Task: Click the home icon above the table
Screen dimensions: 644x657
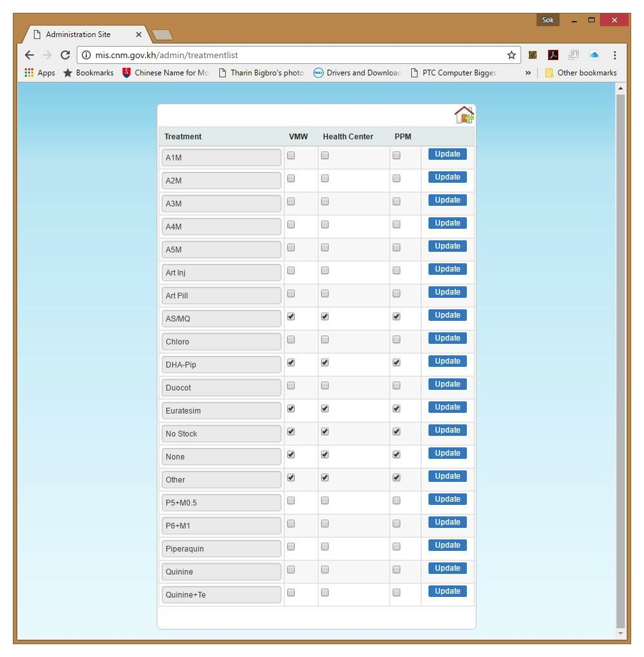Action: coord(464,115)
